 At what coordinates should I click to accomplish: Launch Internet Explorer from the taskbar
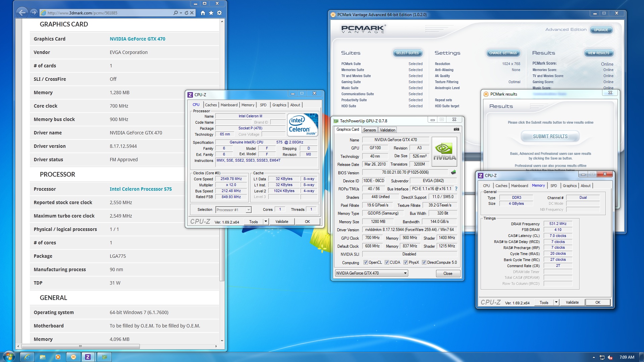point(27,357)
